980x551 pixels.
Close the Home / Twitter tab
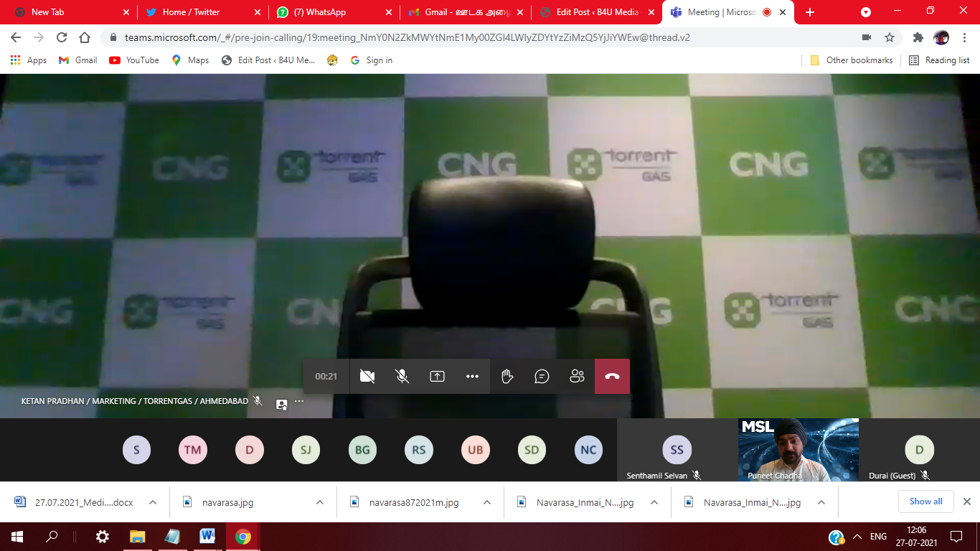click(257, 12)
